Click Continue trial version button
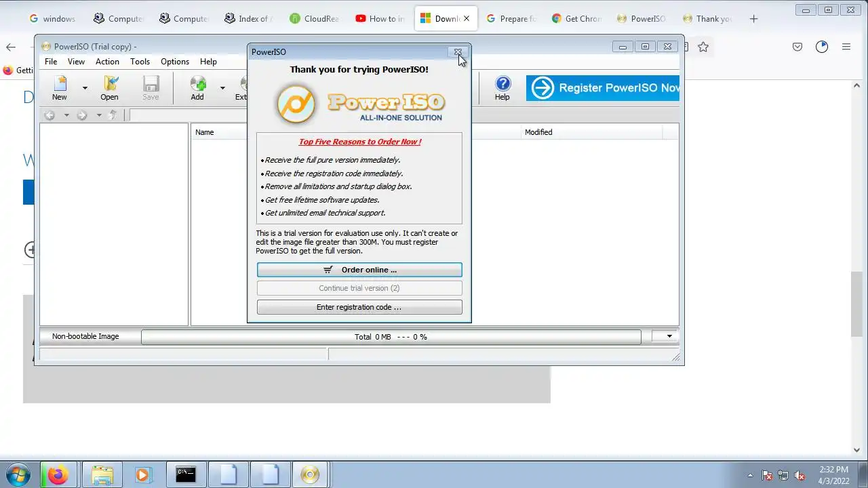 pyautogui.click(x=359, y=288)
